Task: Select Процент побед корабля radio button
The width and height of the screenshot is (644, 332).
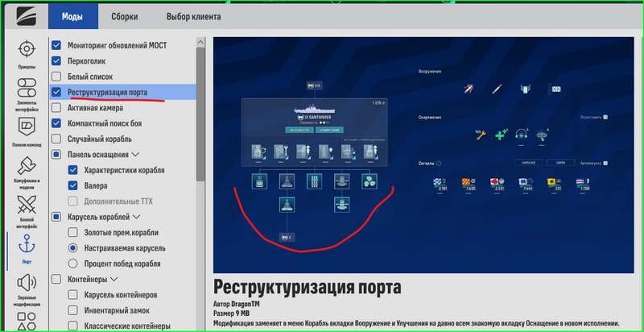Action: [72, 264]
